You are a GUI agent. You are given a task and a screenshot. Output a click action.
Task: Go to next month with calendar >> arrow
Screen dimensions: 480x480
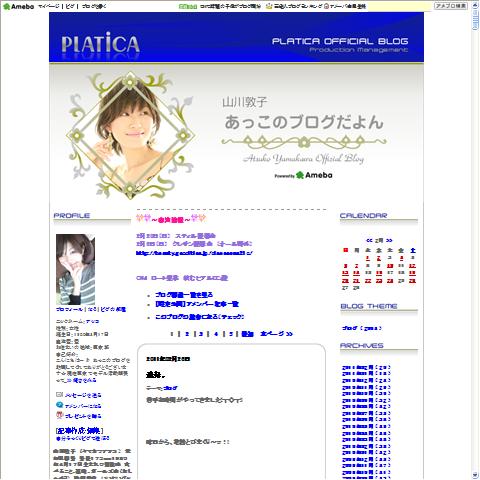[389, 240]
